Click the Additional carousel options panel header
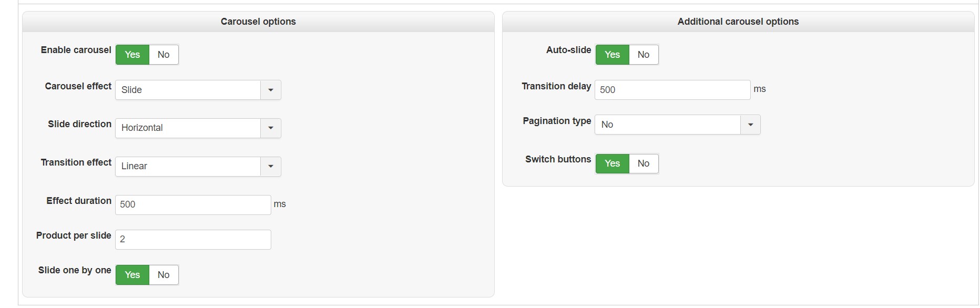This screenshot has width=980, height=308. click(x=738, y=22)
